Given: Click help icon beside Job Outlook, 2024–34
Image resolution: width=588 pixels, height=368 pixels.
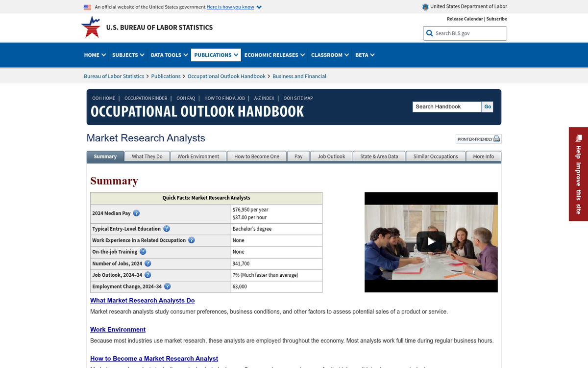Looking at the screenshot, I should coord(147,275).
